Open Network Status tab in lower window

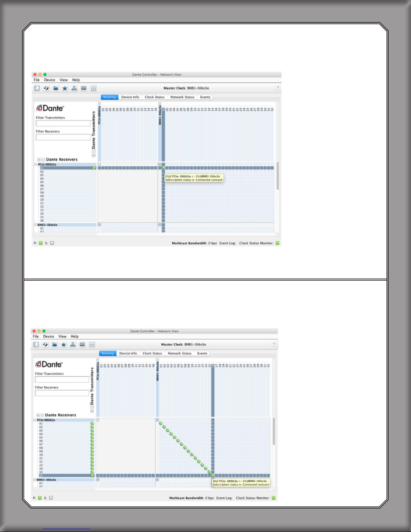pos(179,353)
